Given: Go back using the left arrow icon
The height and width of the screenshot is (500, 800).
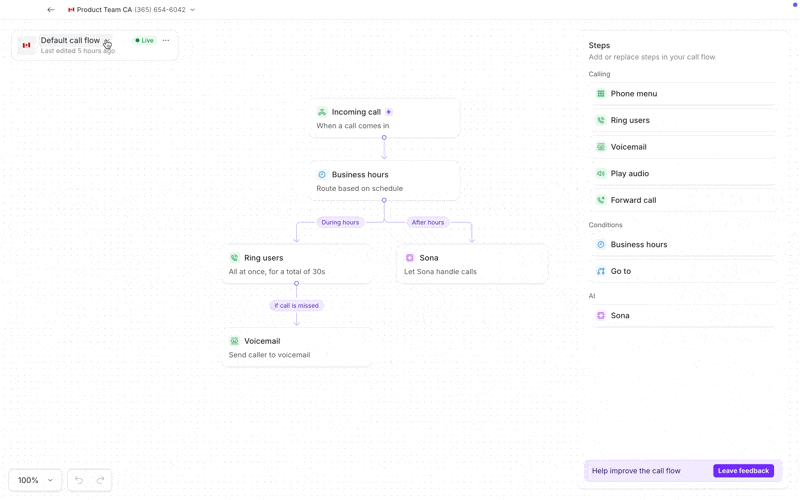Looking at the screenshot, I should click(51, 10).
